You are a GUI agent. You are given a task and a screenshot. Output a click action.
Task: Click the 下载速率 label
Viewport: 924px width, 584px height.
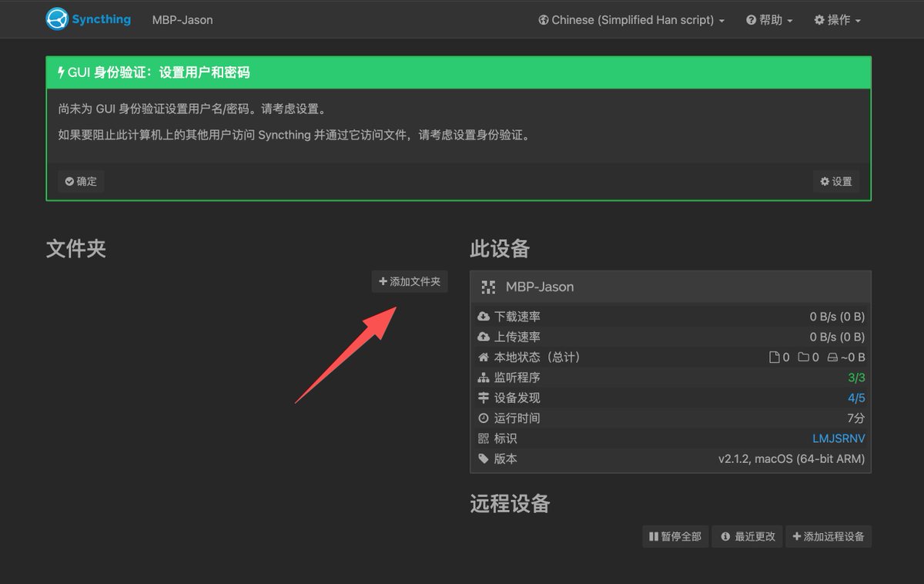click(x=517, y=317)
